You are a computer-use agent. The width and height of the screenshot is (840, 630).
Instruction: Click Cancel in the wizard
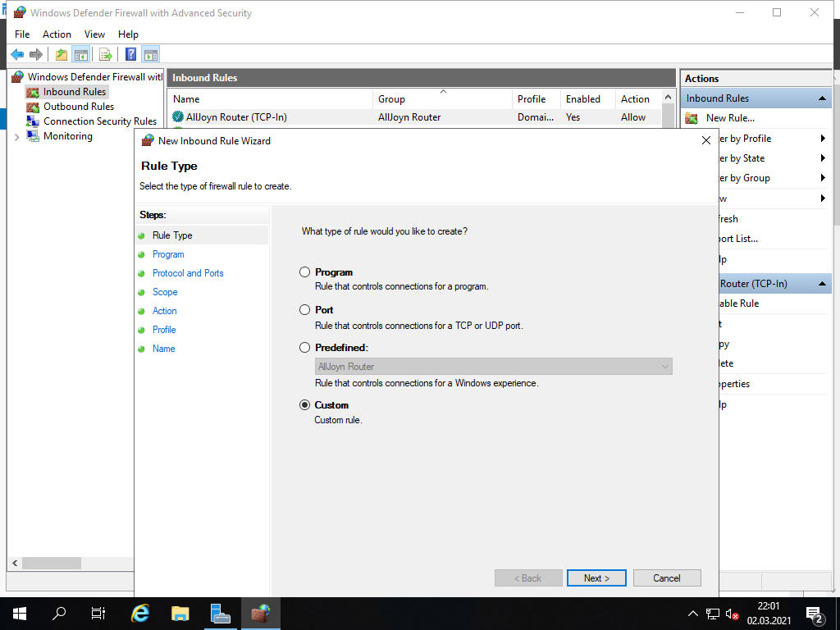[667, 578]
